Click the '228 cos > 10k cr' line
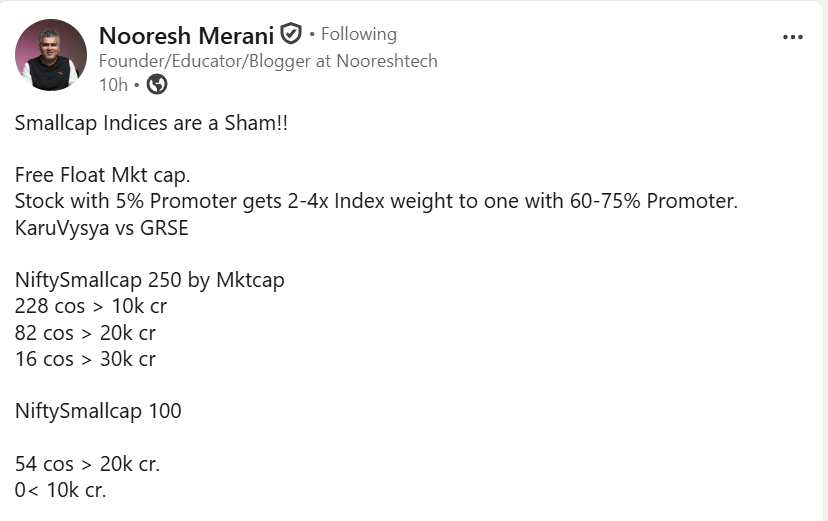Screen dimensions: 828x521 pos(91,306)
